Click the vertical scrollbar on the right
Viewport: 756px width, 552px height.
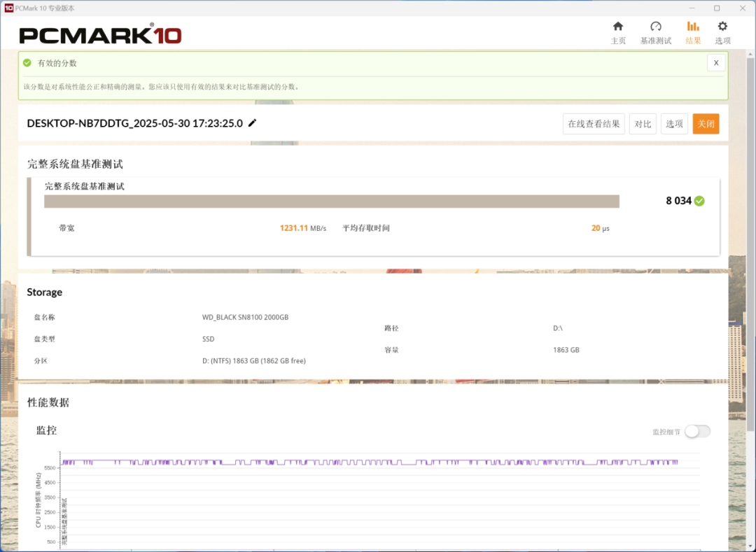tap(750, 210)
